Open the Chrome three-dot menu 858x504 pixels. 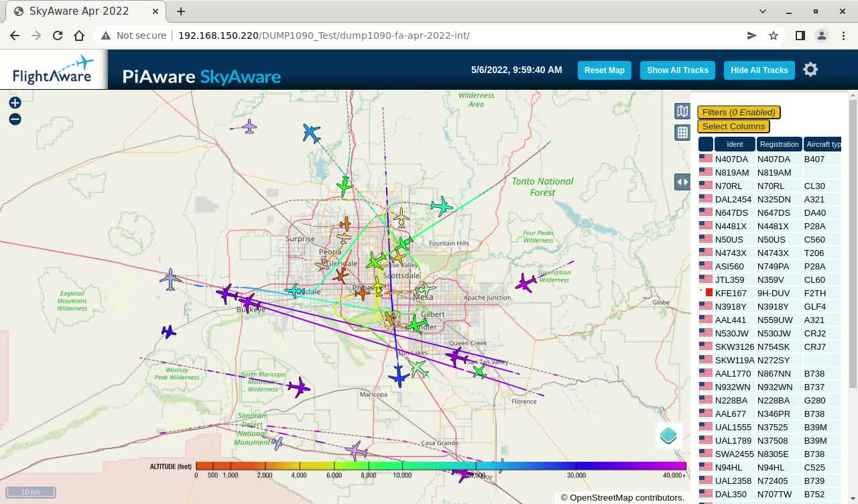click(843, 36)
